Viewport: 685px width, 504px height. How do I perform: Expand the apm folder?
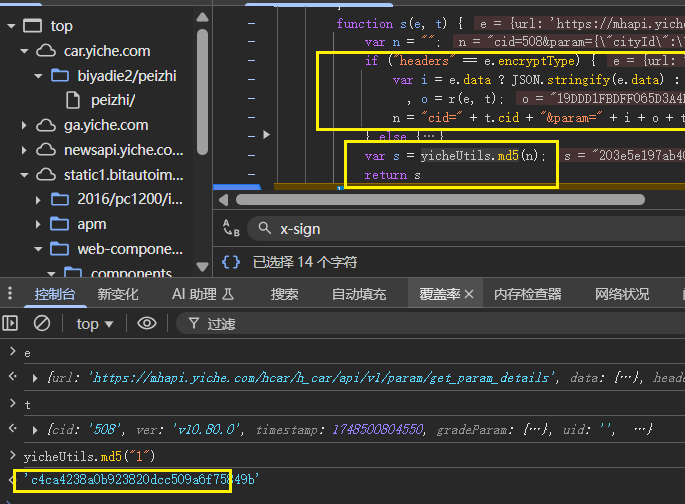coord(38,224)
